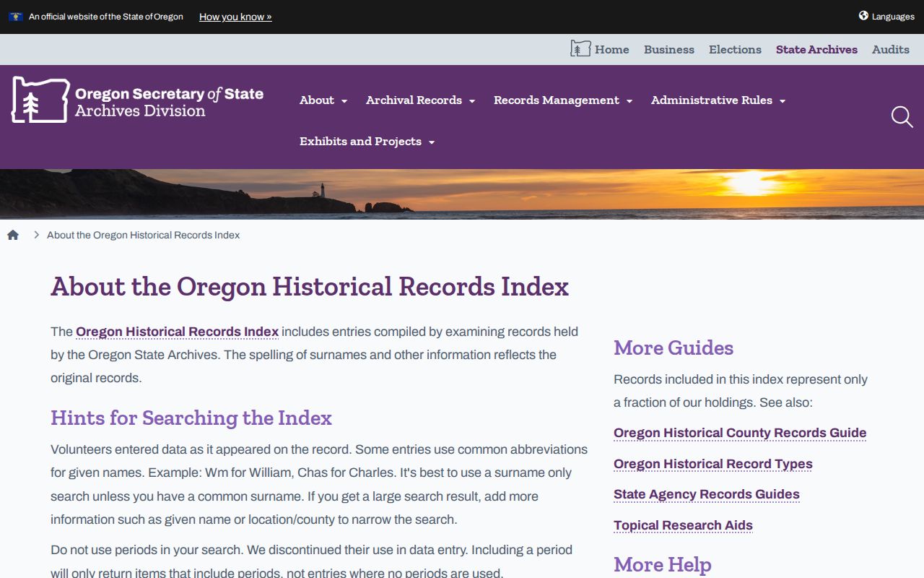The height and width of the screenshot is (578, 924).
Task: Click the page title 'About the Oregon Historical Records Index'
Action: (310, 287)
